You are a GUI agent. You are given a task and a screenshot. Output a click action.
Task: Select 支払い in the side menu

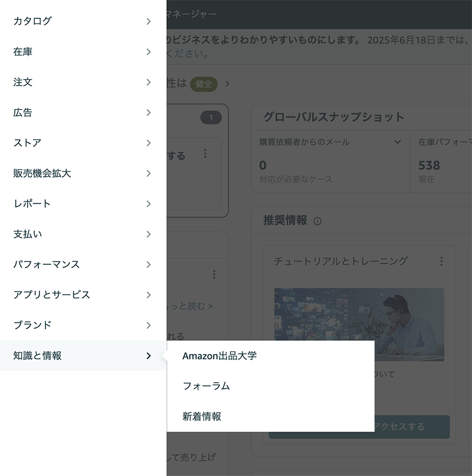coord(83,234)
